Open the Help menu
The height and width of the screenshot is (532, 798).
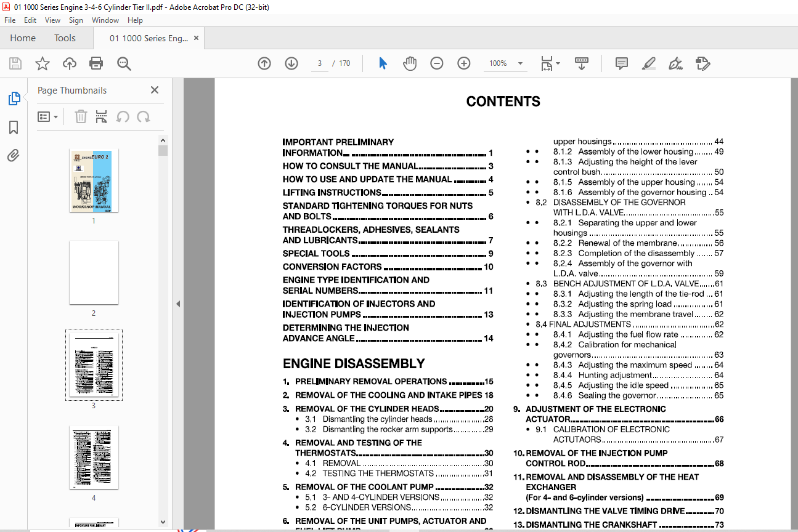pos(135,20)
